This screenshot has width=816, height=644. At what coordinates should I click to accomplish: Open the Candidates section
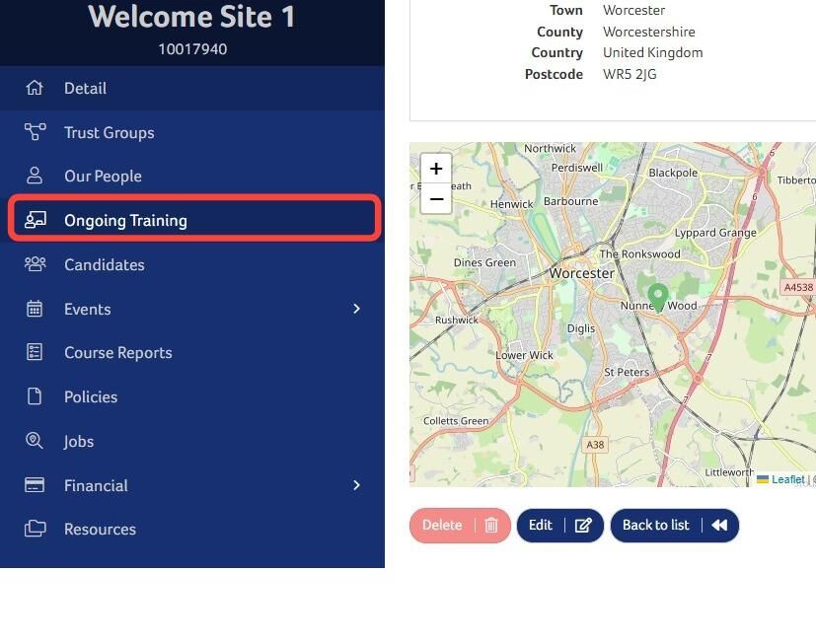click(192, 264)
